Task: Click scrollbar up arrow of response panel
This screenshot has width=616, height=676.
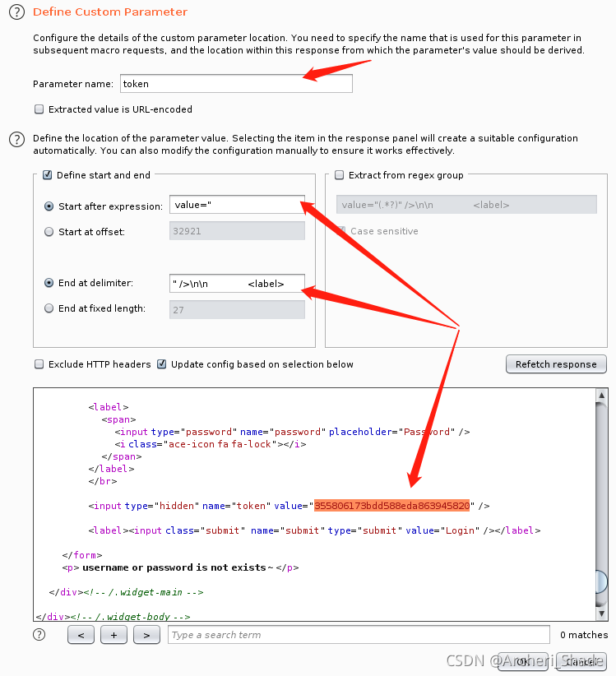Action: [602, 395]
